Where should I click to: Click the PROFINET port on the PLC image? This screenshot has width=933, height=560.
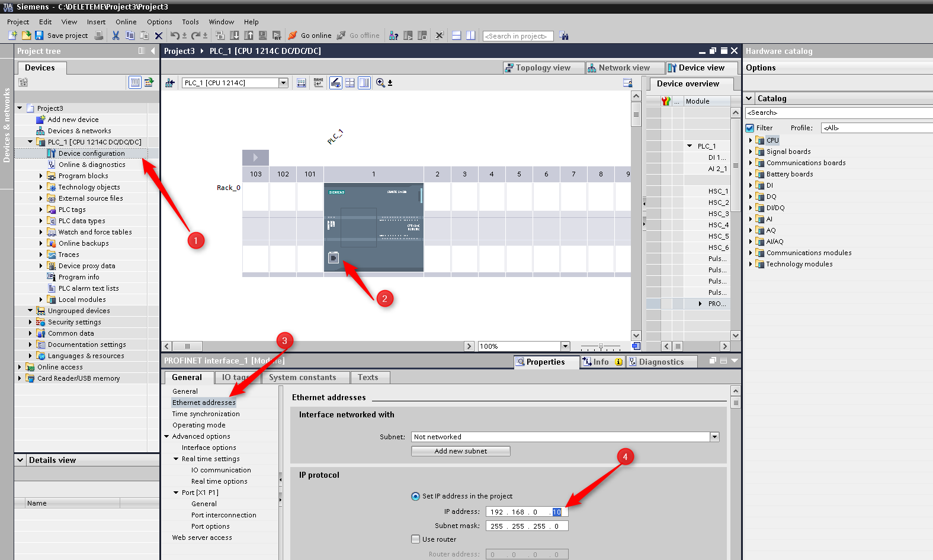click(x=334, y=258)
